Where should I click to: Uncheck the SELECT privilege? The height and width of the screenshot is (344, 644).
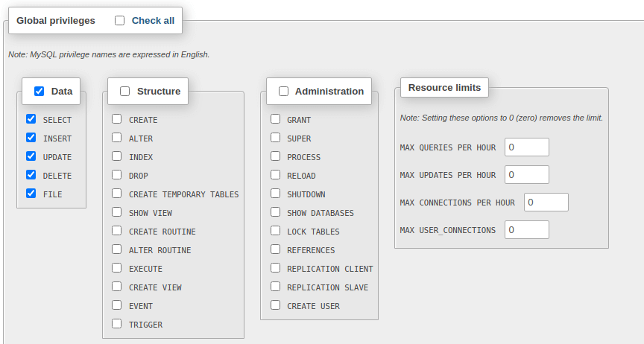click(x=31, y=119)
